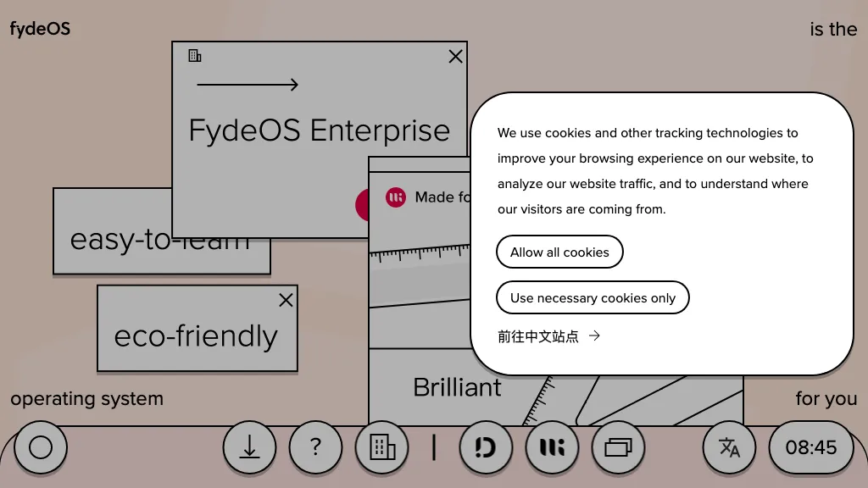The height and width of the screenshot is (488, 868).
Task: Click the Brilliant window
Action: (x=457, y=387)
